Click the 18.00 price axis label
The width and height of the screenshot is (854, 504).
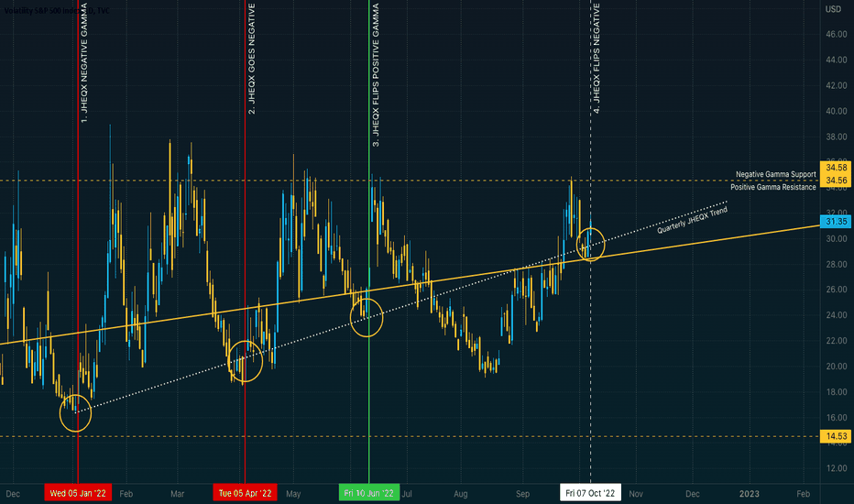pos(836,392)
